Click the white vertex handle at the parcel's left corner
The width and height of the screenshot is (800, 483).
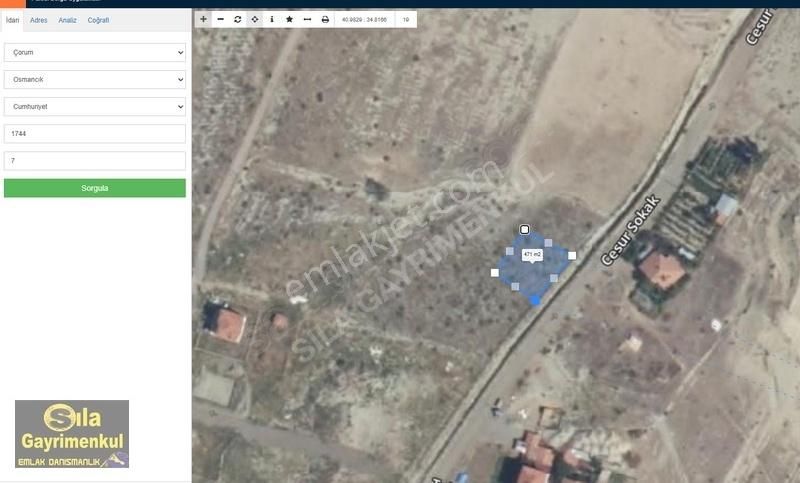coord(494,273)
